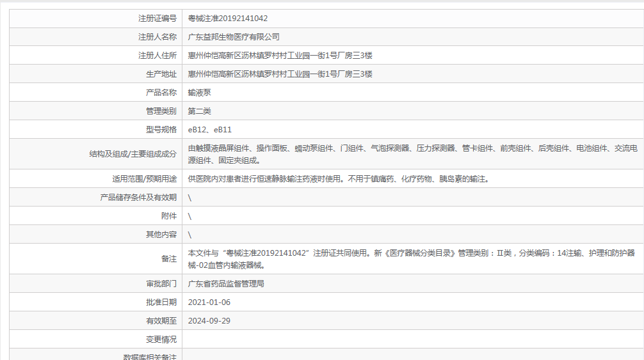Select the approval department 广东省药品监督管理局

226,284
